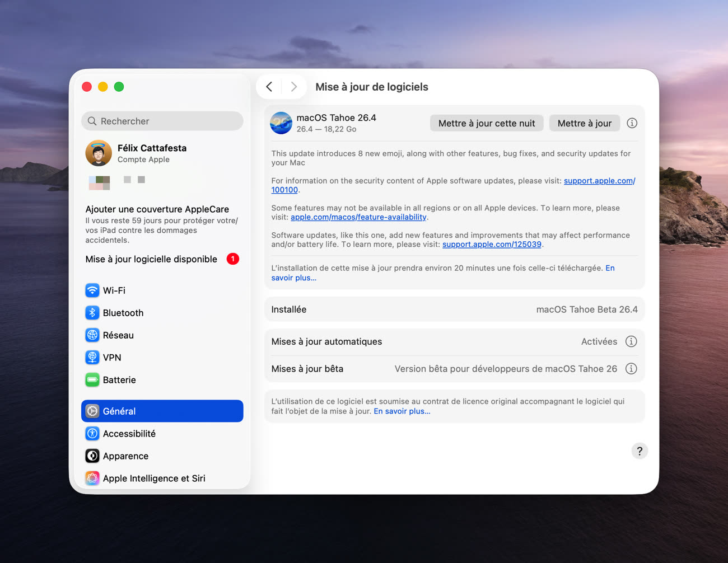This screenshot has height=563, width=728.
Task: Click the Mettre à jour cette nuit button
Action: [x=486, y=123]
